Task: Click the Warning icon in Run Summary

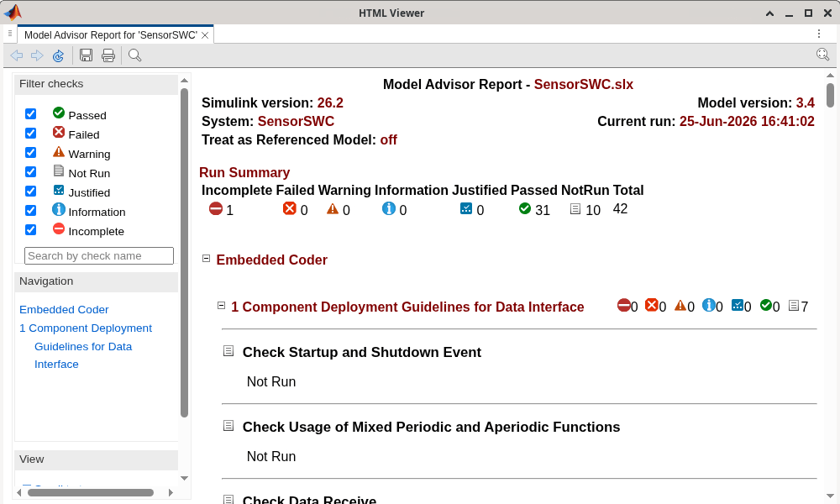Action: [x=333, y=209]
